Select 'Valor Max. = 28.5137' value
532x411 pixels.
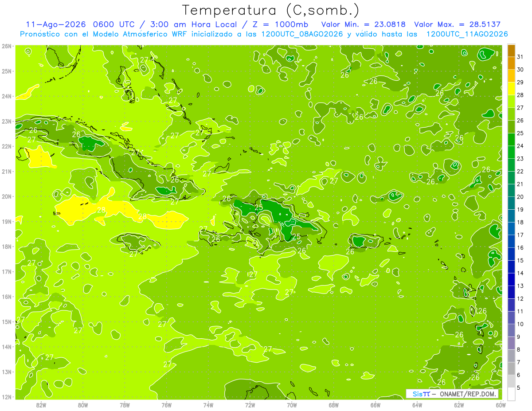tap(458, 24)
